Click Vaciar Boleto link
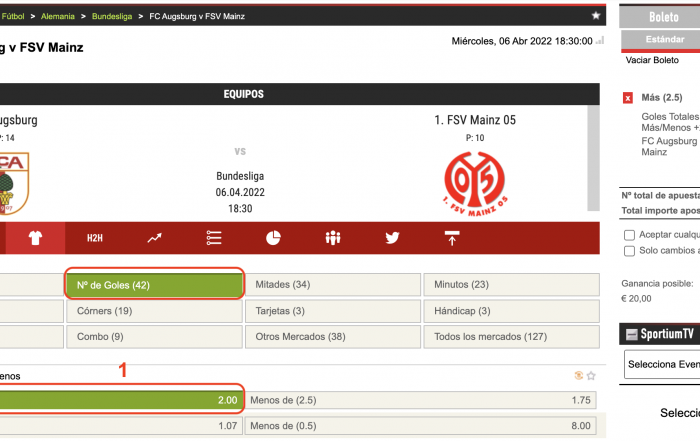 652,60
